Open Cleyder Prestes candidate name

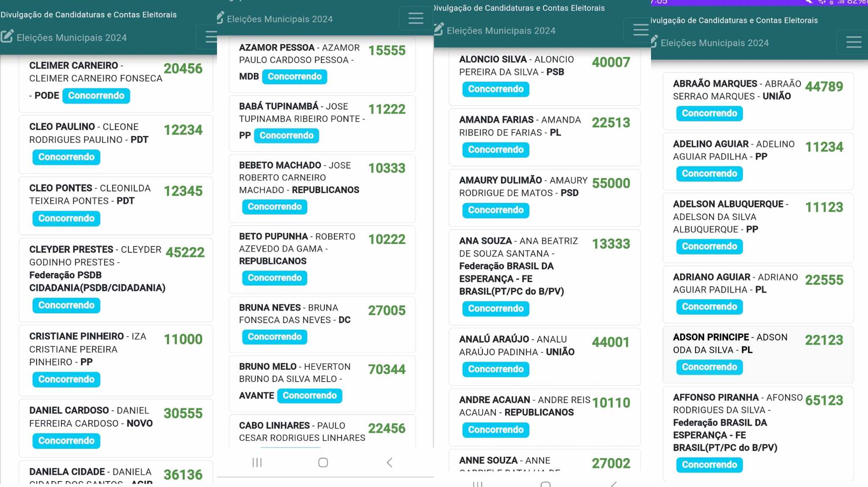pos(71,249)
